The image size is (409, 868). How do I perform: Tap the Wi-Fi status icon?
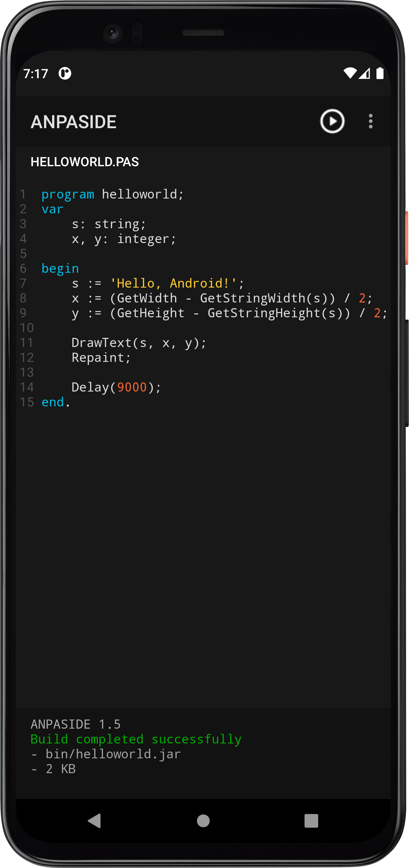(350, 73)
